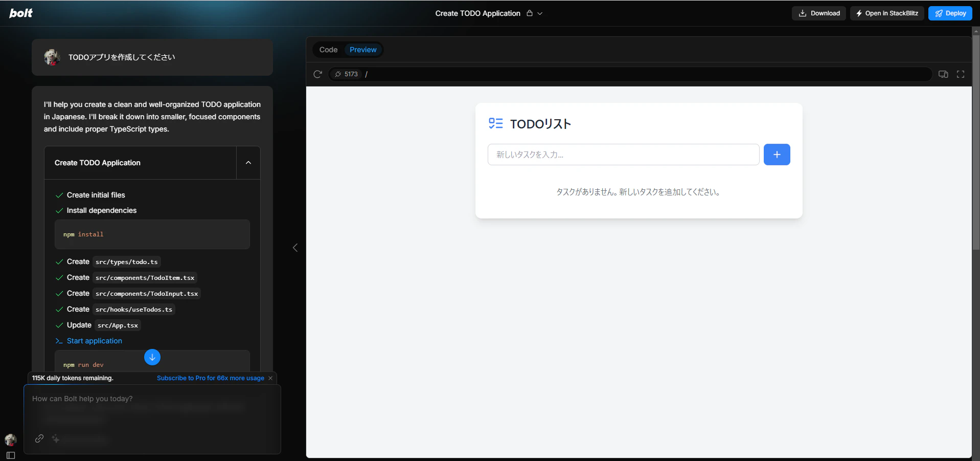
Task: Toggle the device mode icon
Action: [x=943, y=74]
